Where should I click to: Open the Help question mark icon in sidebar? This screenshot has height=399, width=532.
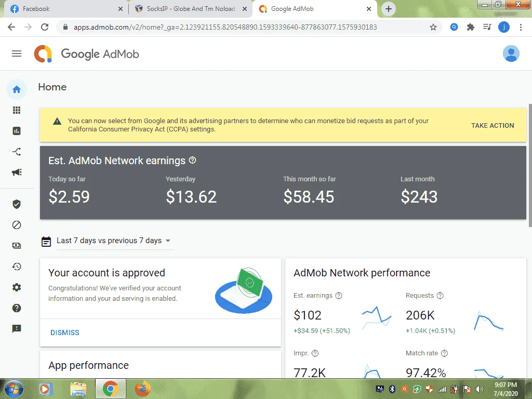pos(17,308)
